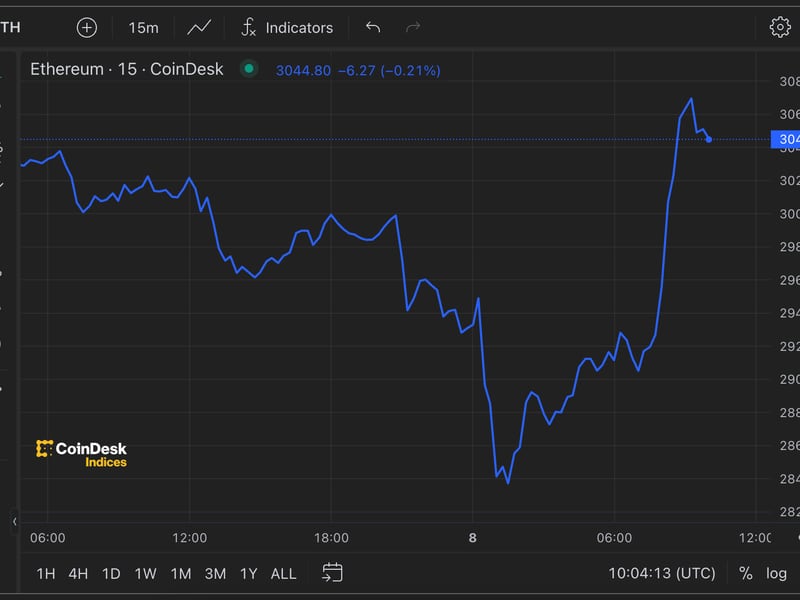Switch to the 1D range tab

tap(110, 573)
